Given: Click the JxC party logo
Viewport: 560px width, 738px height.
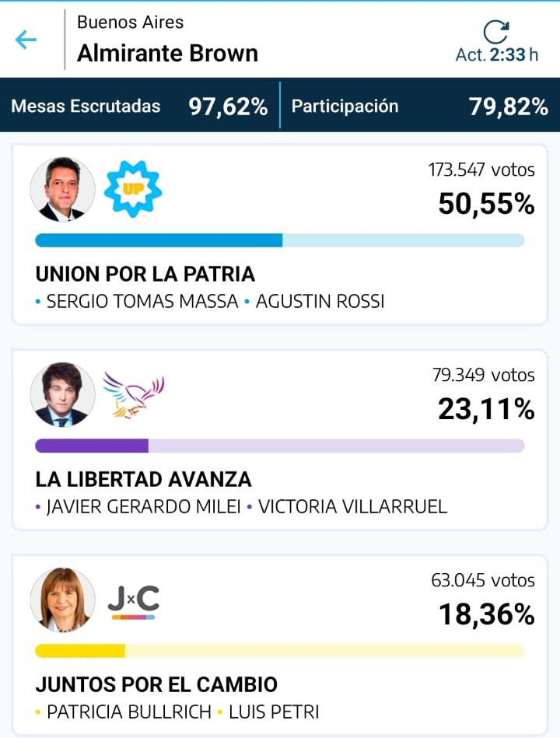Looking at the screenshot, I should tap(134, 602).
